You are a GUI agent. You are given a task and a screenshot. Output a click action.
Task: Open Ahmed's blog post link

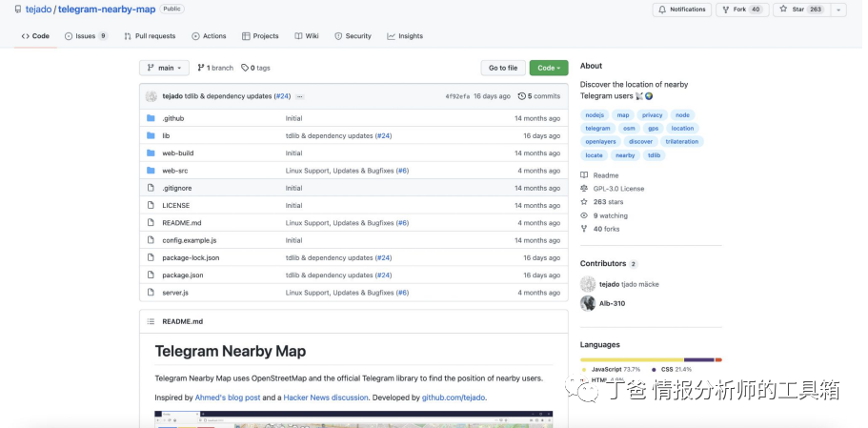click(x=228, y=397)
